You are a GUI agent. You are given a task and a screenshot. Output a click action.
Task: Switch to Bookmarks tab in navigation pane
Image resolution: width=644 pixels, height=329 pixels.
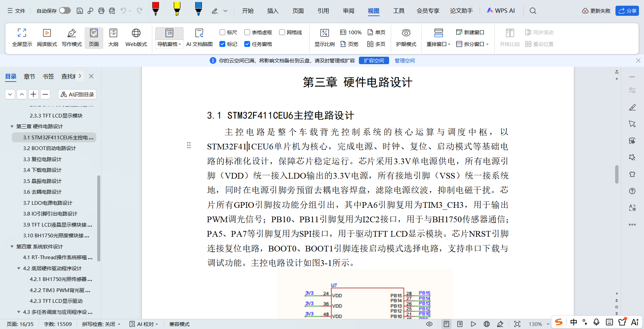point(48,77)
